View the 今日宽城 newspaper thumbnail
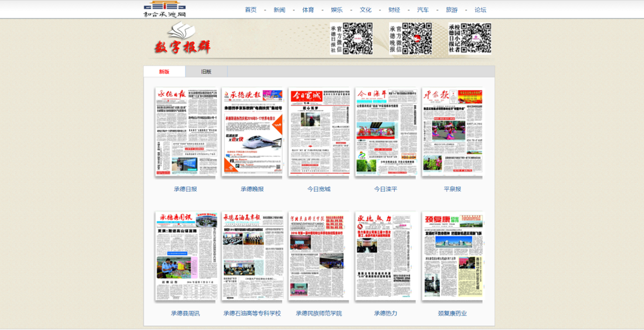Screen dimensions: 644x330 click(x=319, y=132)
